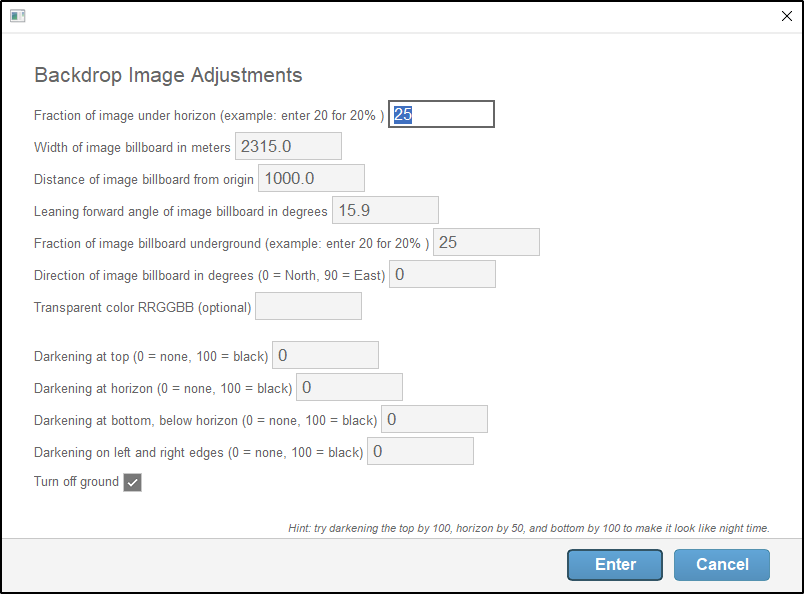This screenshot has height=594, width=804.
Task: Click the transparent color RRGGBB field
Action: click(x=308, y=305)
